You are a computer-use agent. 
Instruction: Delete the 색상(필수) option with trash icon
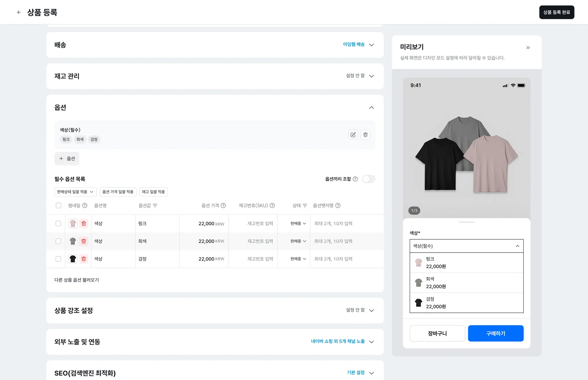[x=365, y=135]
